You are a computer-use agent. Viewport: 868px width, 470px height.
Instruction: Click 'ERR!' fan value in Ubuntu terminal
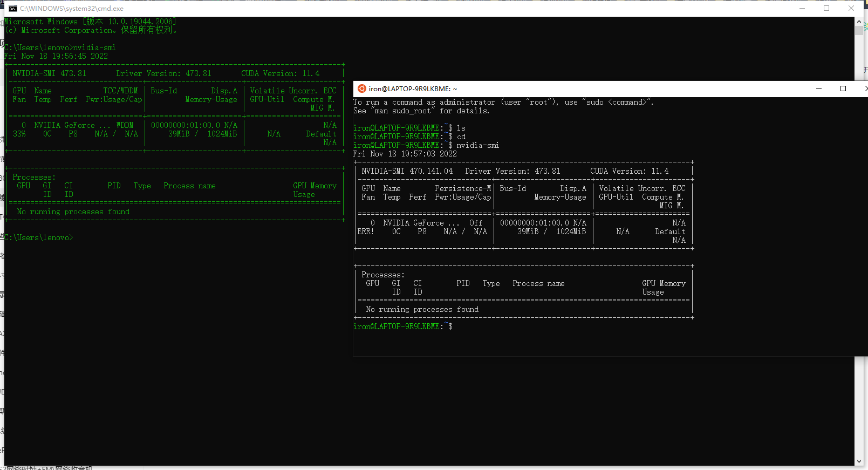point(365,231)
